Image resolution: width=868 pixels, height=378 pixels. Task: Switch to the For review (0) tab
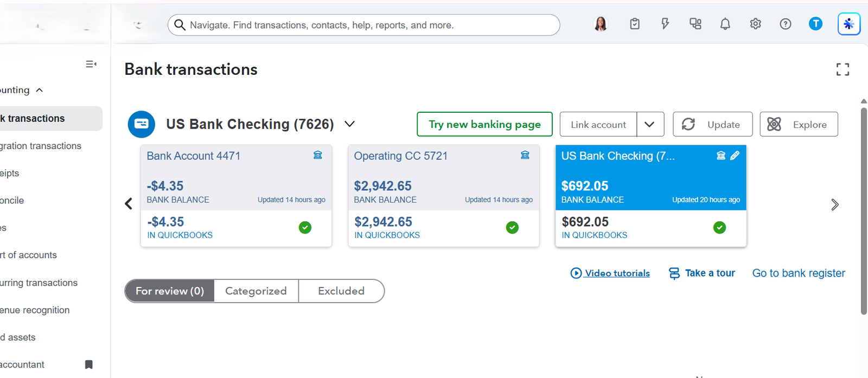coord(170,291)
